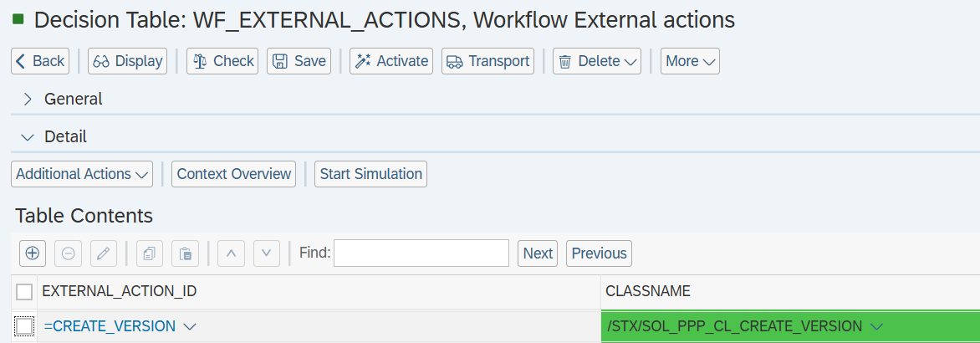Click the remove row minus icon
The width and height of the screenshot is (980, 343).
[x=68, y=253]
